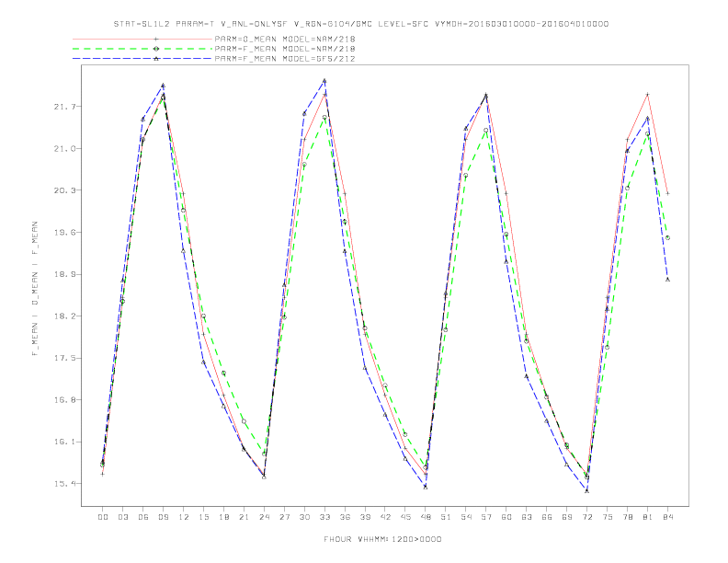The height and width of the screenshot is (563, 728).
Task: Click x-axis forecast hour label 30
Action: [304, 517]
